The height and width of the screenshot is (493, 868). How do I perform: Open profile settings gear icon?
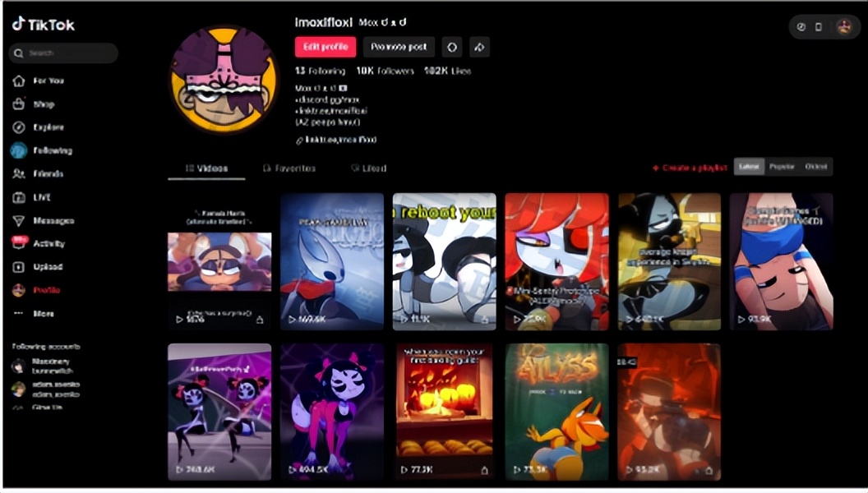[x=451, y=47]
